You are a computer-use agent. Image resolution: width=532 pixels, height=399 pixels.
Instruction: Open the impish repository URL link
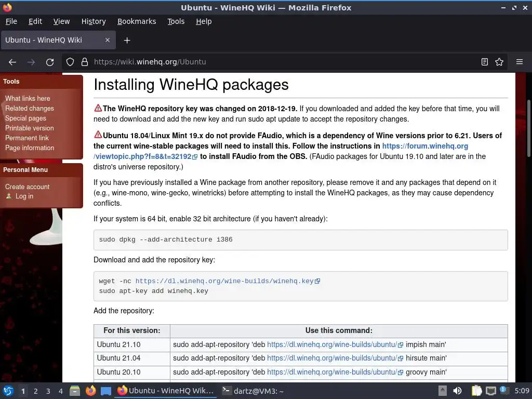[332, 344]
